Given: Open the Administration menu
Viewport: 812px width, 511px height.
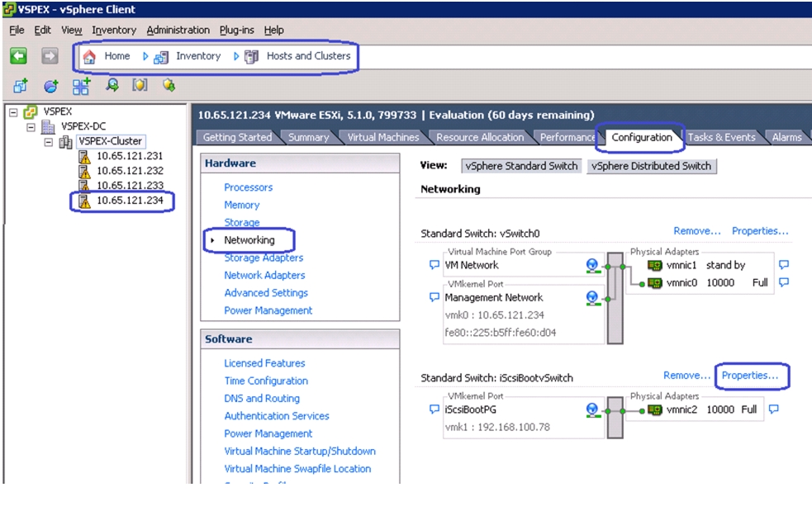Looking at the screenshot, I should pos(178,30).
